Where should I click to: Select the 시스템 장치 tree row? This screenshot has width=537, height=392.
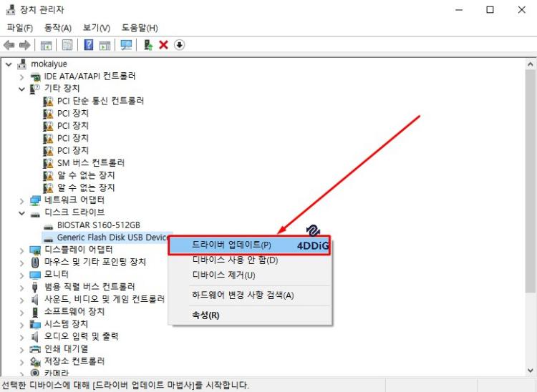(59, 324)
